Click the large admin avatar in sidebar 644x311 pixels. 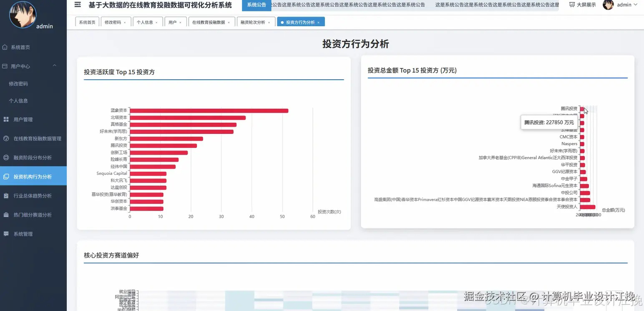23,15
